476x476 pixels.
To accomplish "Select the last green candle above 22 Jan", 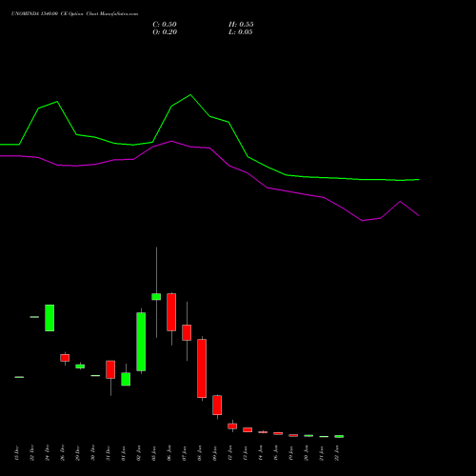I will (x=339, y=436).
